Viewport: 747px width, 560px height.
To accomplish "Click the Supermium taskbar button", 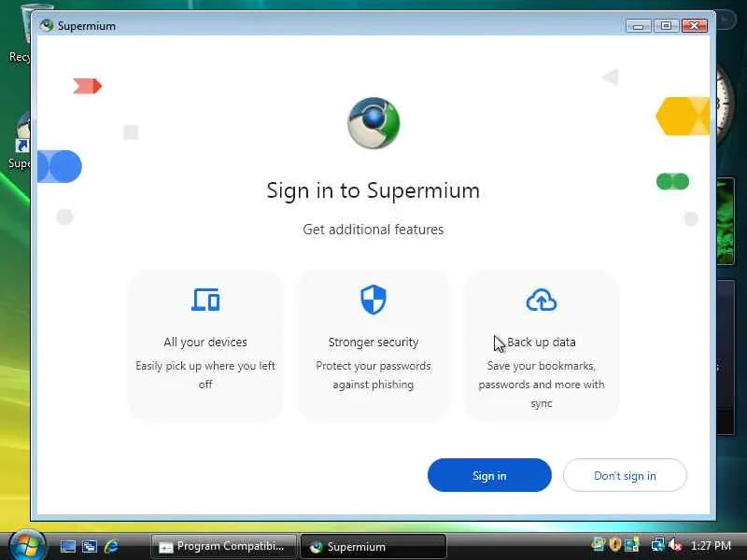I will click(x=373, y=547).
